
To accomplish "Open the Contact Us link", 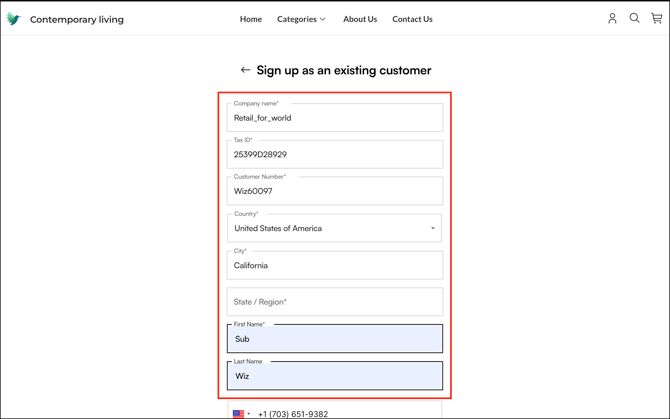I will [x=412, y=19].
